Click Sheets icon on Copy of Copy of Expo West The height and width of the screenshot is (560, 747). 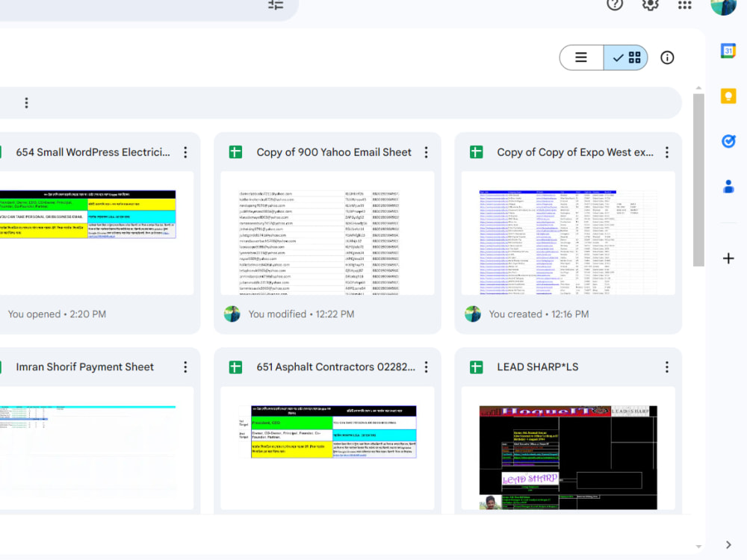476,152
